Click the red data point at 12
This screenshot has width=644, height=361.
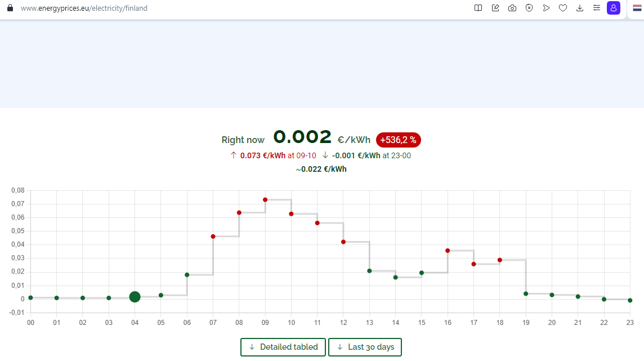(x=343, y=242)
